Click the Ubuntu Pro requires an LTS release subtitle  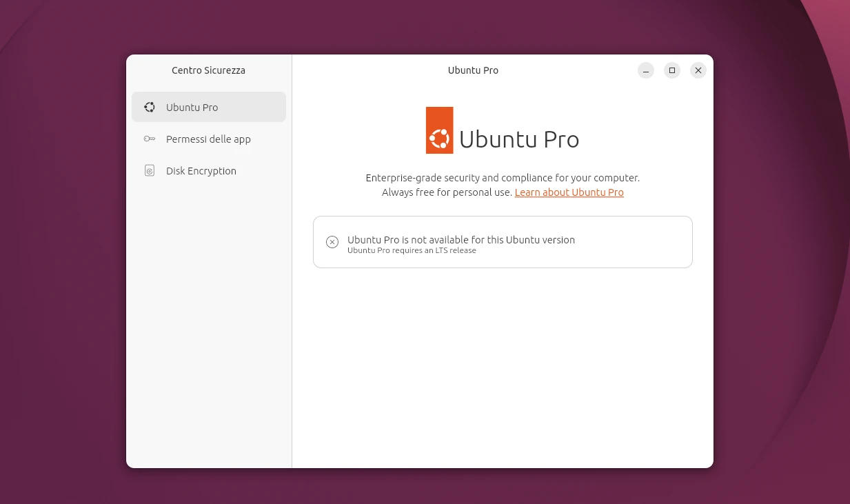tap(412, 250)
